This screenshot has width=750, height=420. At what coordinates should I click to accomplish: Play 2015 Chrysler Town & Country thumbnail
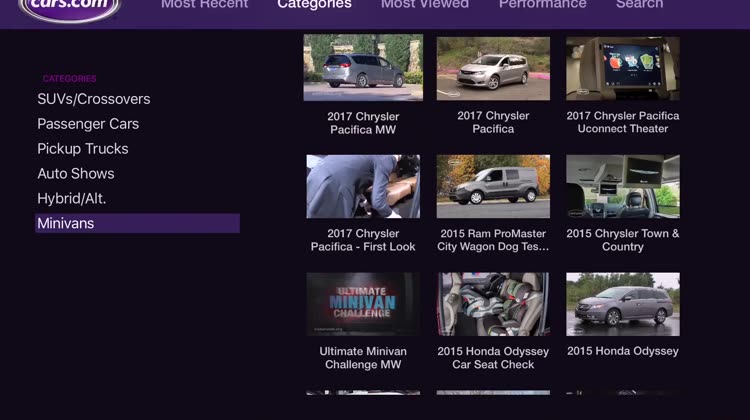(x=623, y=186)
